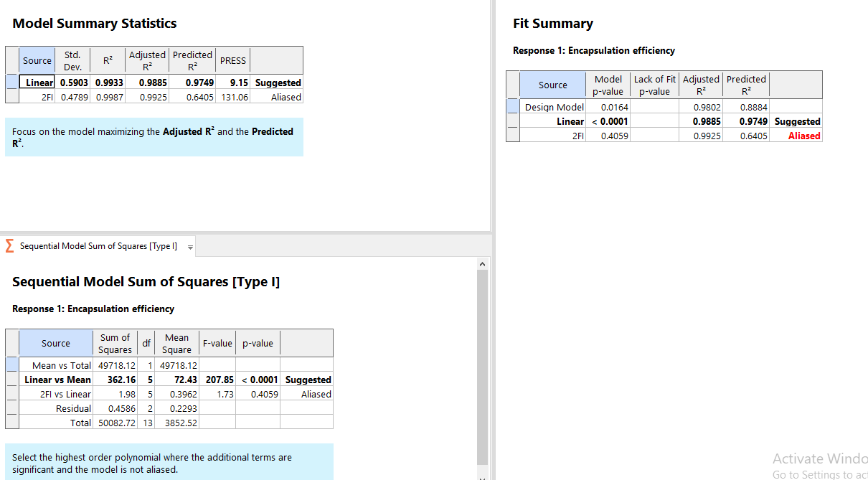This screenshot has height=480, width=868.
Task: Click the orange sigma icon on the panel tab
Action: 9,246
